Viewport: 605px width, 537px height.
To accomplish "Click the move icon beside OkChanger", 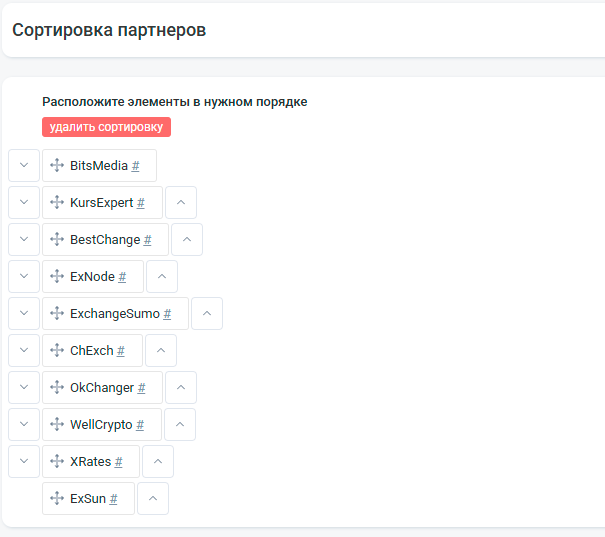I will pos(57,387).
